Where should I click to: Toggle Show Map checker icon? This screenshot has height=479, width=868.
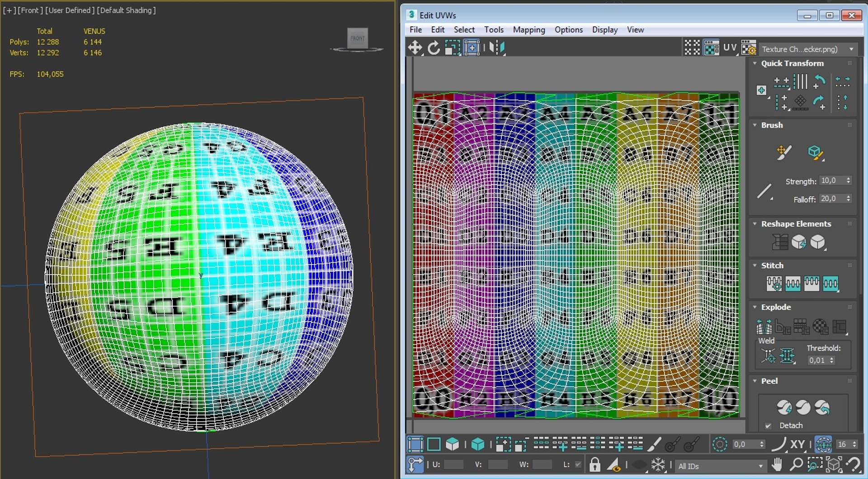(711, 47)
